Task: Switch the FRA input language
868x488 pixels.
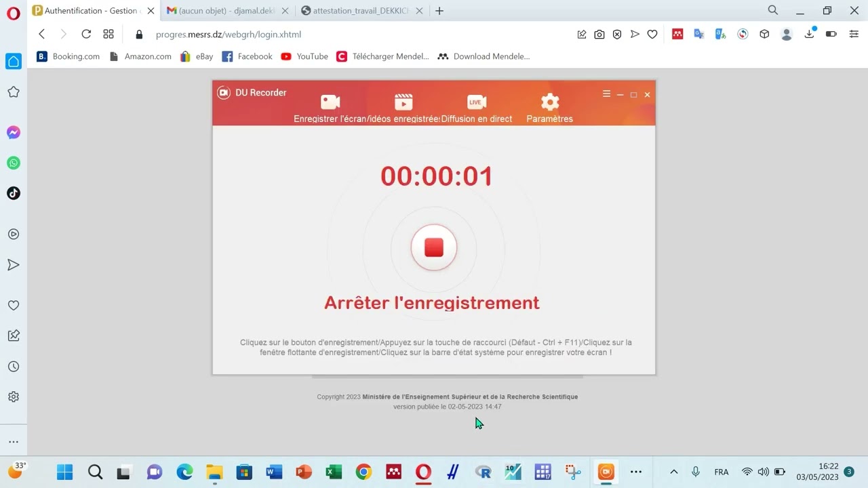Action: pyautogui.click(x=722, y=472)
